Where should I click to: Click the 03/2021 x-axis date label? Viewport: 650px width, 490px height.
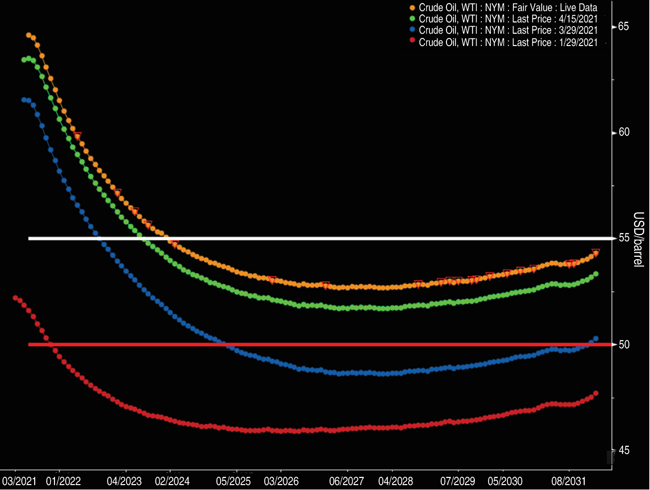coord(18,479)
